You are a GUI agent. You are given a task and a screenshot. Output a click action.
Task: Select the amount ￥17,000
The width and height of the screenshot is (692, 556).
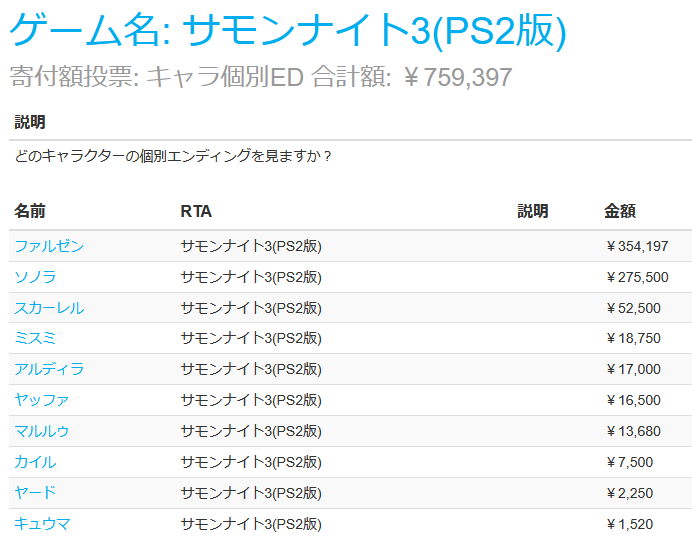pos(633,369)
